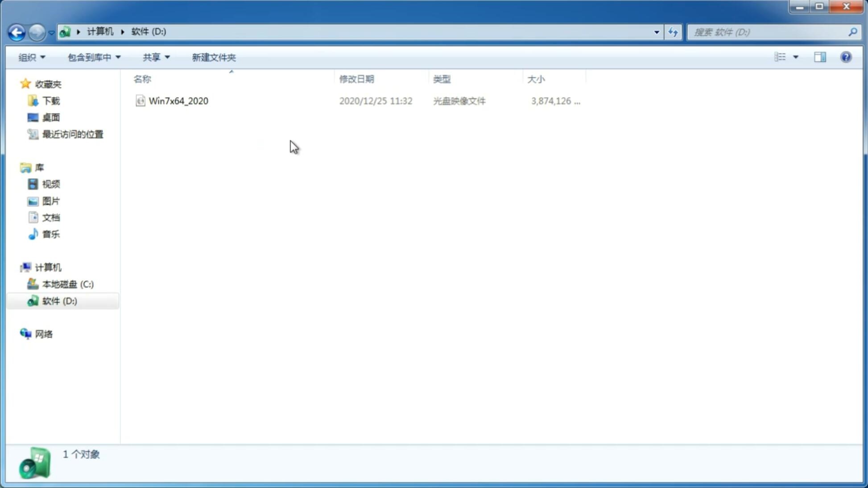Click the optical disk image icon
Screen dimensions: 868x488
click(140, 101)
